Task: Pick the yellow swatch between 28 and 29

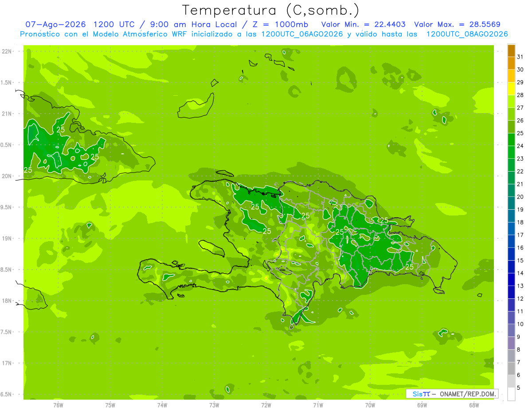Action: 511,89
